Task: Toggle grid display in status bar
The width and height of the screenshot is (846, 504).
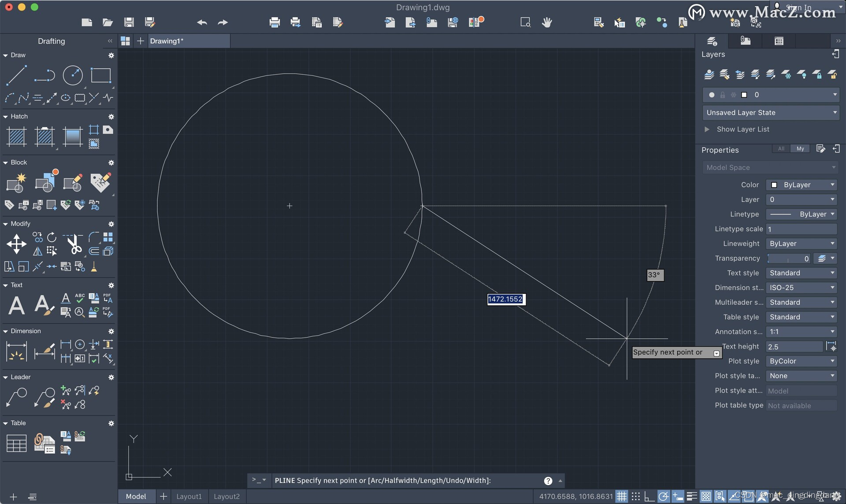Action: tap(622, 497)
